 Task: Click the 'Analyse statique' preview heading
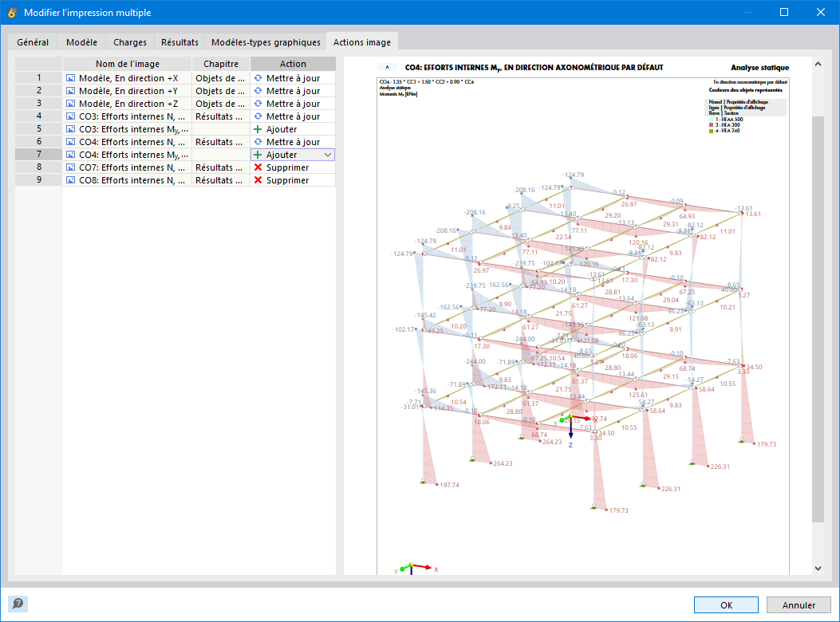[759, 68]
